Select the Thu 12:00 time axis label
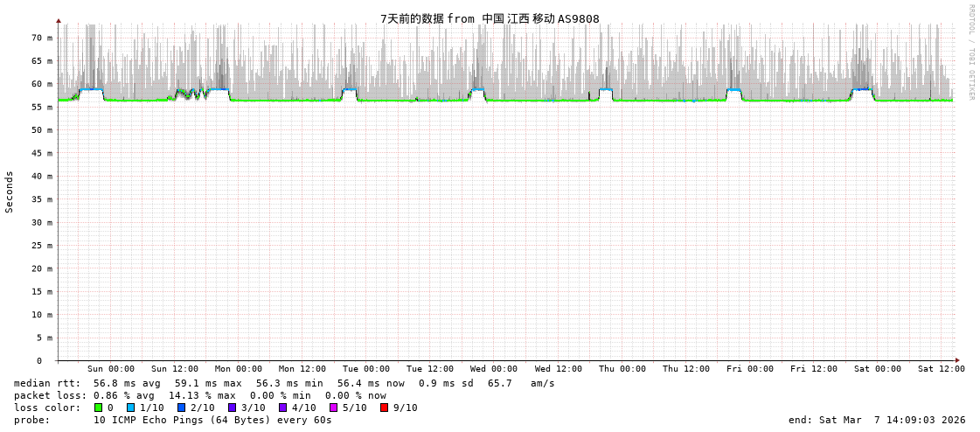 [686, 369]
